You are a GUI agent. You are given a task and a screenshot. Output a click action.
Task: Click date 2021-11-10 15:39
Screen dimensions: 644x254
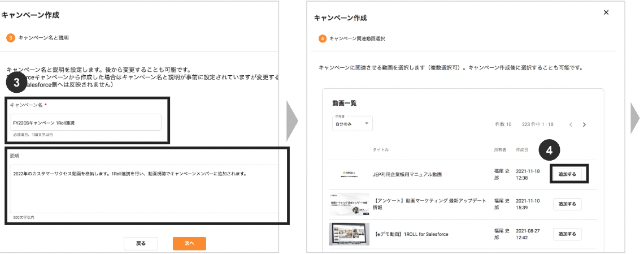pyautogui.click(x=528, y=204)
